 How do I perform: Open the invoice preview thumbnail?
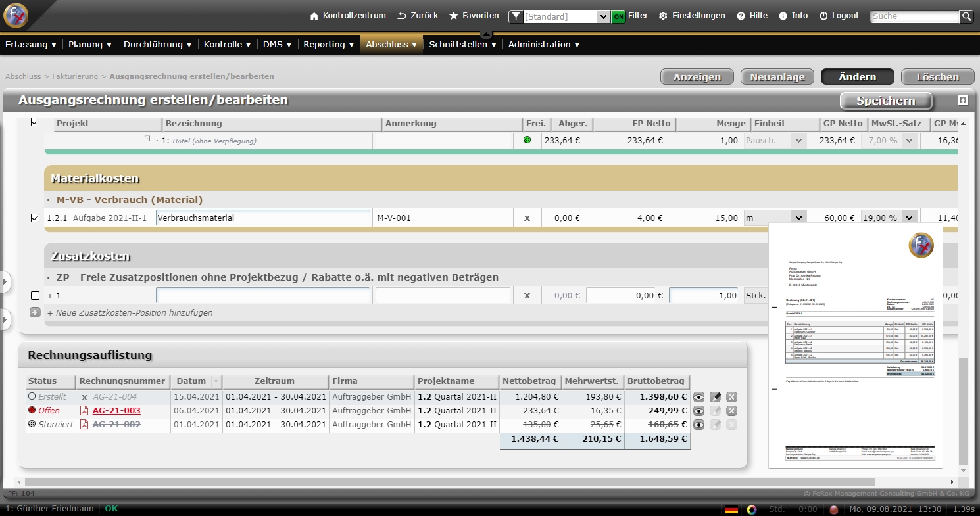[855, 346]
